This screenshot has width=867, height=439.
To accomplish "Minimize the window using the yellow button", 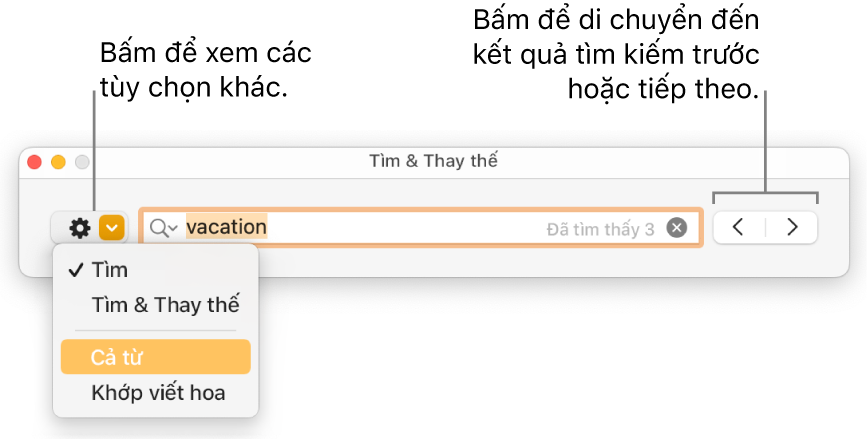I will [58, 161].
